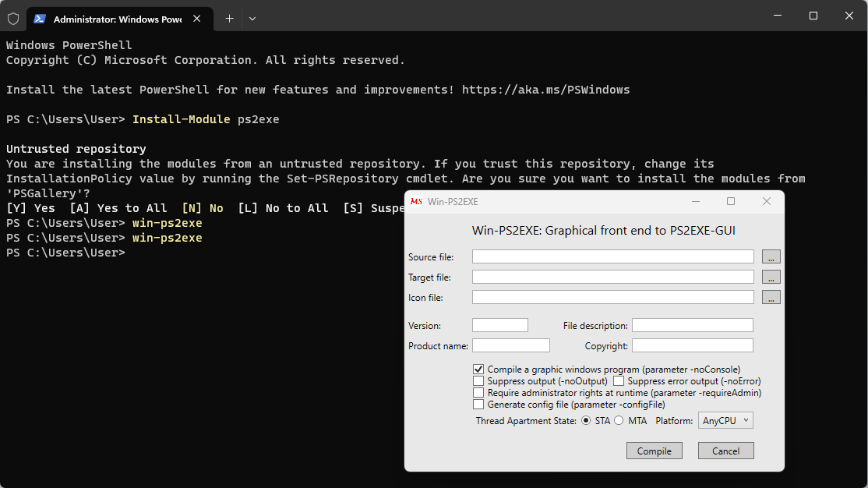Maximize the Windows Terminal window
This screenshot has width=868, height=488.
pyautogui.click(x=813, y=16)
